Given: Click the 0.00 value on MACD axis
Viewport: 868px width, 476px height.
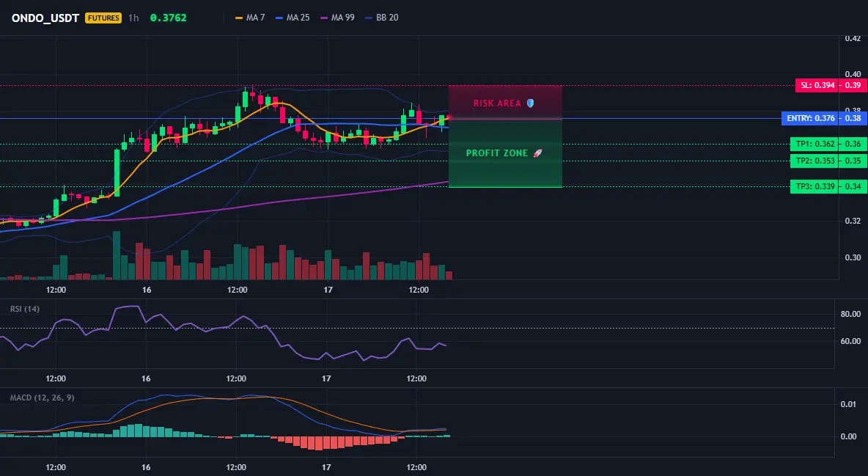Looking at the screenshot, I should coord(848,436).
